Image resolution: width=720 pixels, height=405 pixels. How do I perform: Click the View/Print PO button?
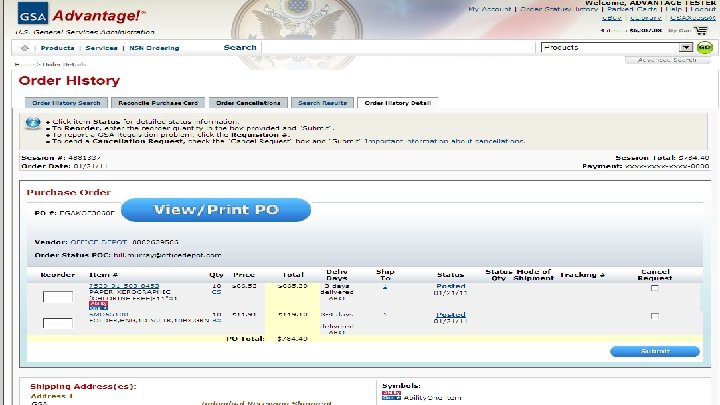click(x=216, y=210)
